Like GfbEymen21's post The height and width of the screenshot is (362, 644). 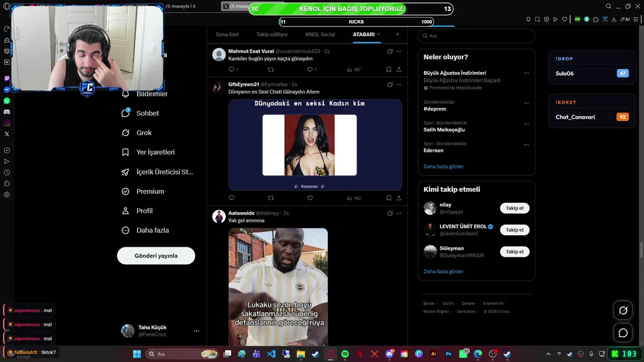(x=310, y=198)
